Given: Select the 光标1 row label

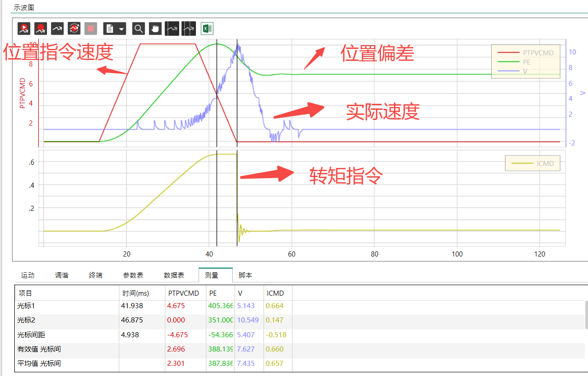Looking at the screenshot, I should click(x=26, y=306).
